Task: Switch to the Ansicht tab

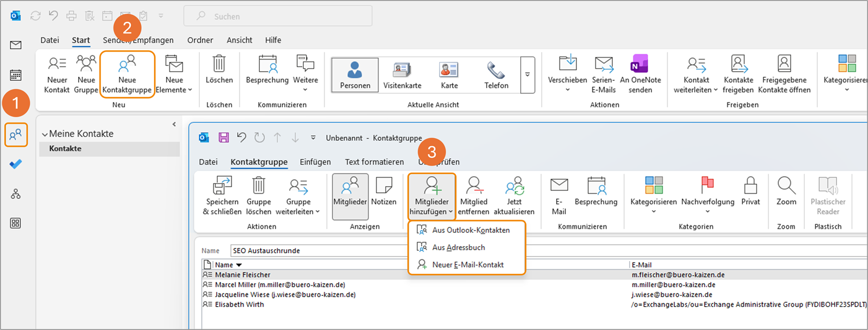Action: [240, 40]
